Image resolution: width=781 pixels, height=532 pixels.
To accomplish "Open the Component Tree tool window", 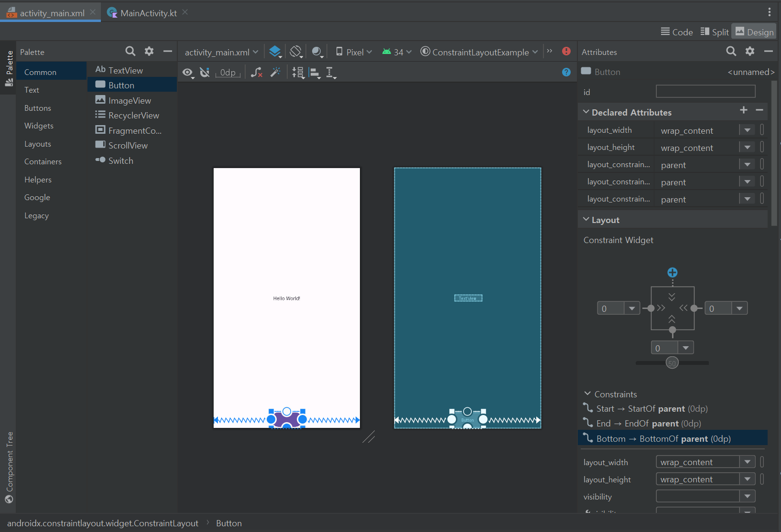I will 9,468.
